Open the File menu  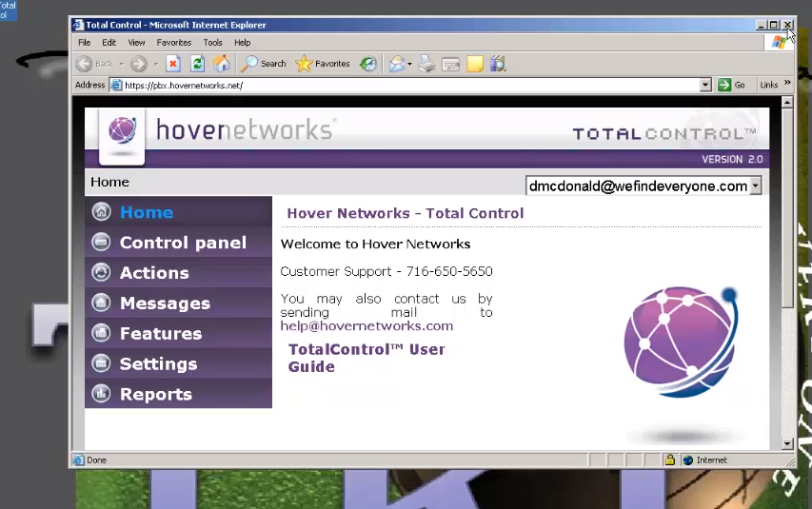[85, 43]
